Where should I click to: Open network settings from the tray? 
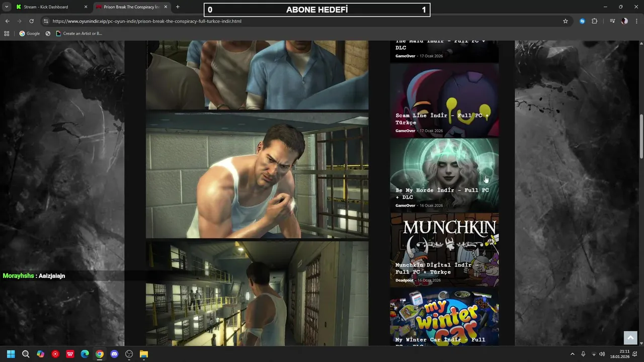point(594,354)
